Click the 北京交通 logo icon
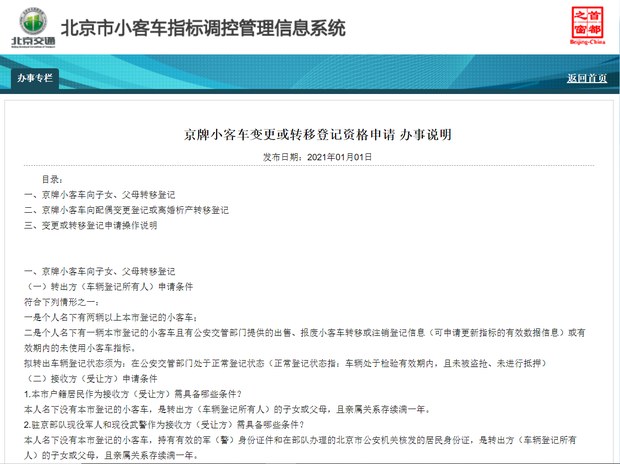 coord(33,27)
